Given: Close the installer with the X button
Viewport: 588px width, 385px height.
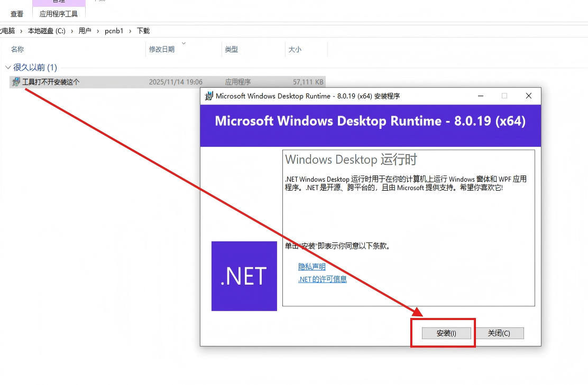Looking at the screenshot, I should pyautogui.click(x=528, y=96).
